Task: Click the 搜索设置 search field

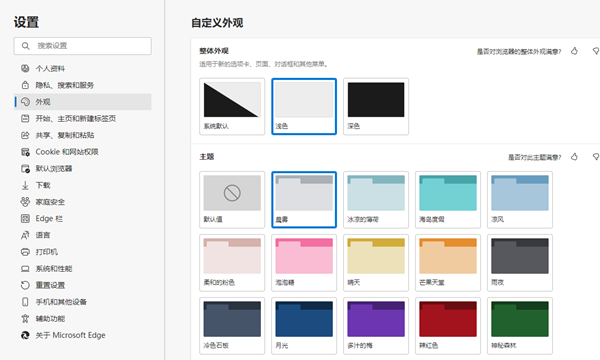Action: pos(83,46)
